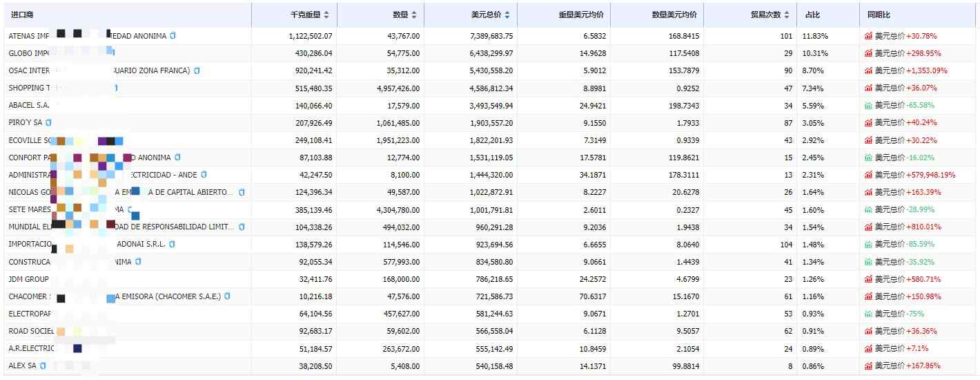Select importer name ABACEL S.A.
980x380 pixels.
(x=28, y=105)
